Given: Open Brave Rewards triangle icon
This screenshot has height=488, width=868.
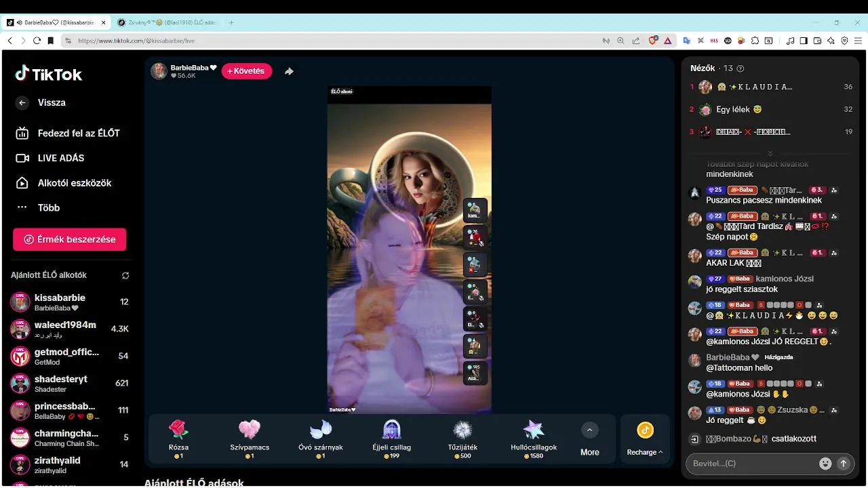Looking at the screenshot, I should pyautogui.click(x=667, y=41).
